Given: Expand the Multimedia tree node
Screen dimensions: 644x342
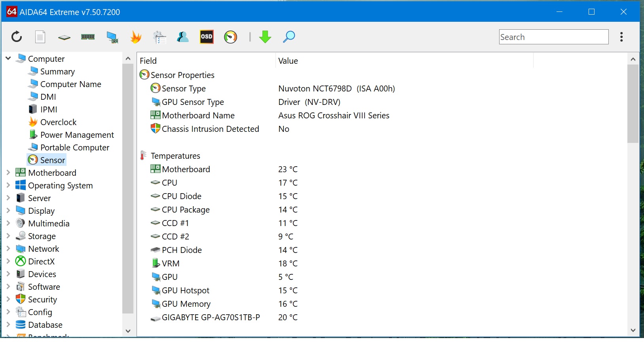Looking at the screenshot, I should pos(8,223).
